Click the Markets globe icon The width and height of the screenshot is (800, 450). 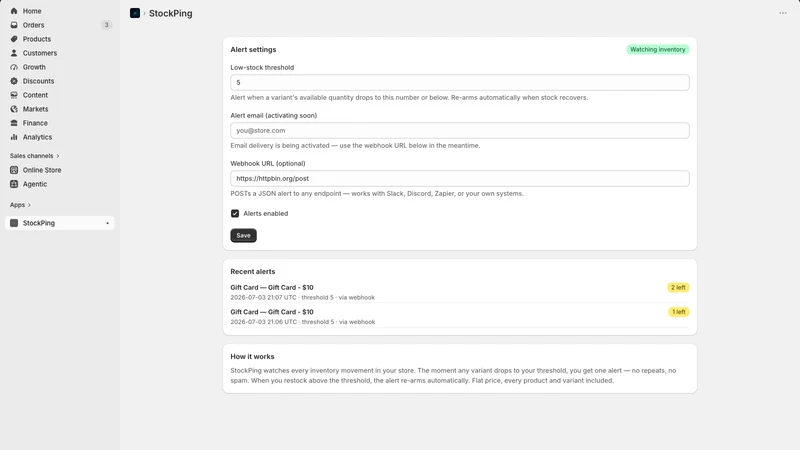coord(14,109)
